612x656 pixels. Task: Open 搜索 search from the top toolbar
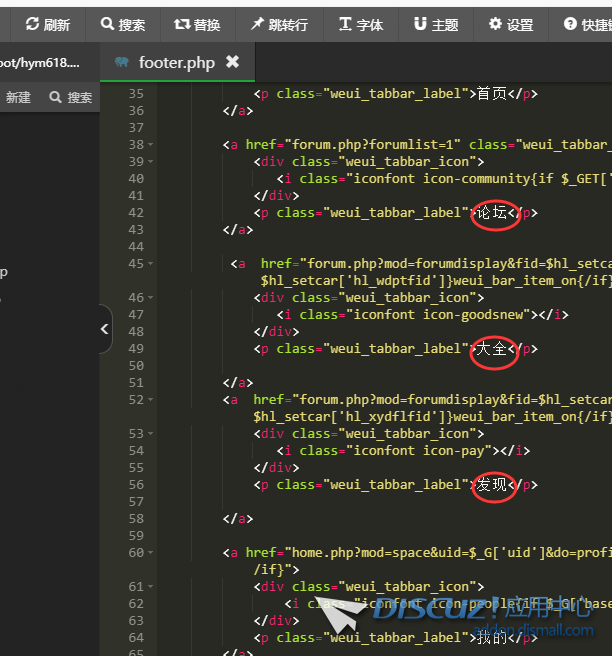pyautogui.click(x=123, y=24)
